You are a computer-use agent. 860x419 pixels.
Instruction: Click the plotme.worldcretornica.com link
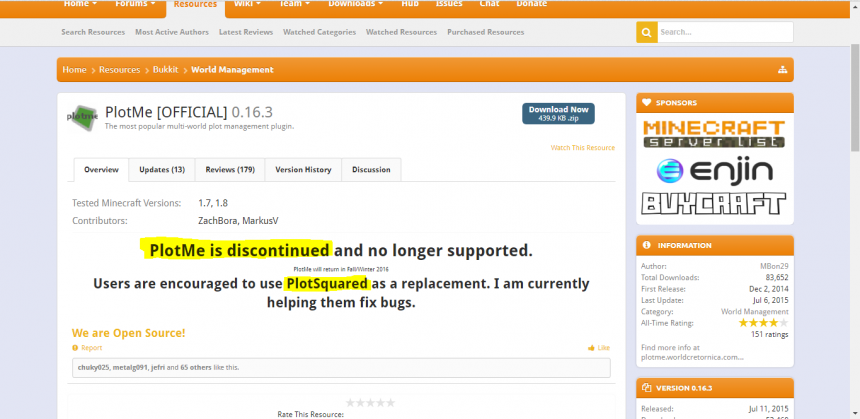point(692,357)
